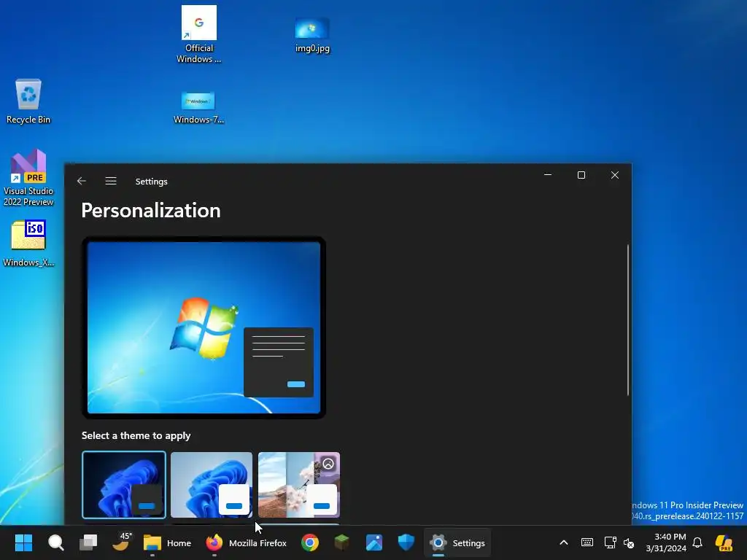The image size is (747, 560).
Task: Open the weather widget showing 45°
Action: pyautogui.click(x=121, y=542)
